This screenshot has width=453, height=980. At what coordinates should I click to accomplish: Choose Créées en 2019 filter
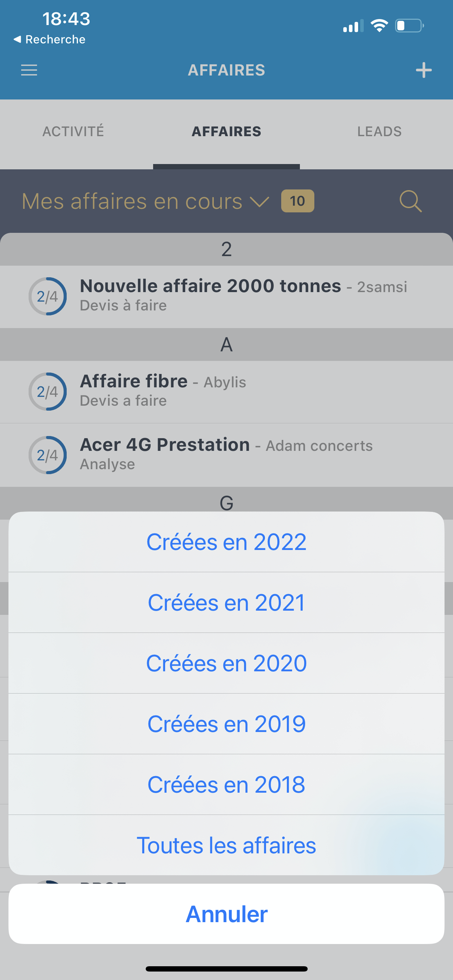[226, 724]
